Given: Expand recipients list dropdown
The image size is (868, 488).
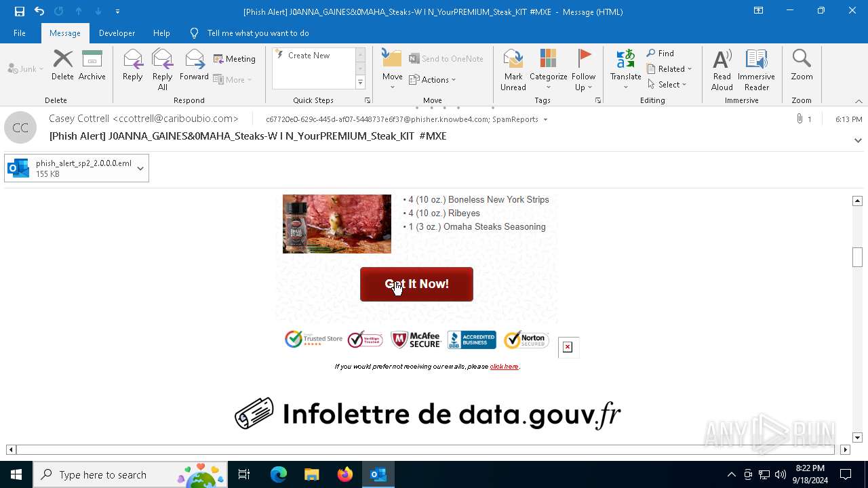Looking at the screenshot, I should (x=545, y=120).
